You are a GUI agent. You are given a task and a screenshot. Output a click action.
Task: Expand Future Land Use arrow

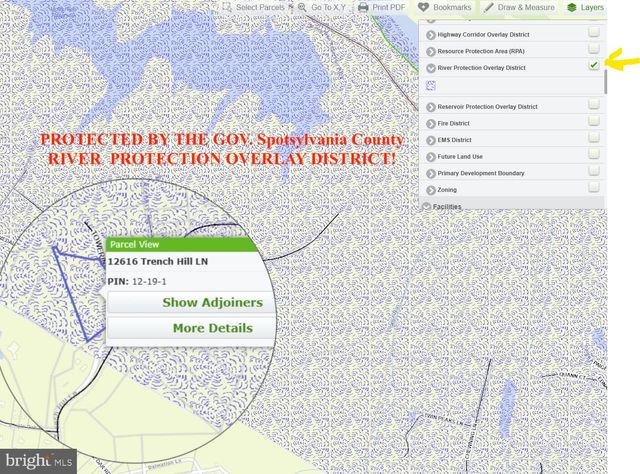[431, 157]
